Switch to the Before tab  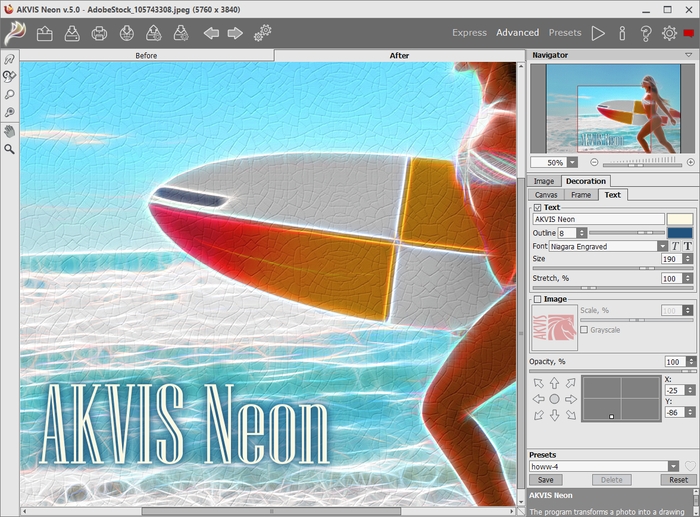coord(146,55)
